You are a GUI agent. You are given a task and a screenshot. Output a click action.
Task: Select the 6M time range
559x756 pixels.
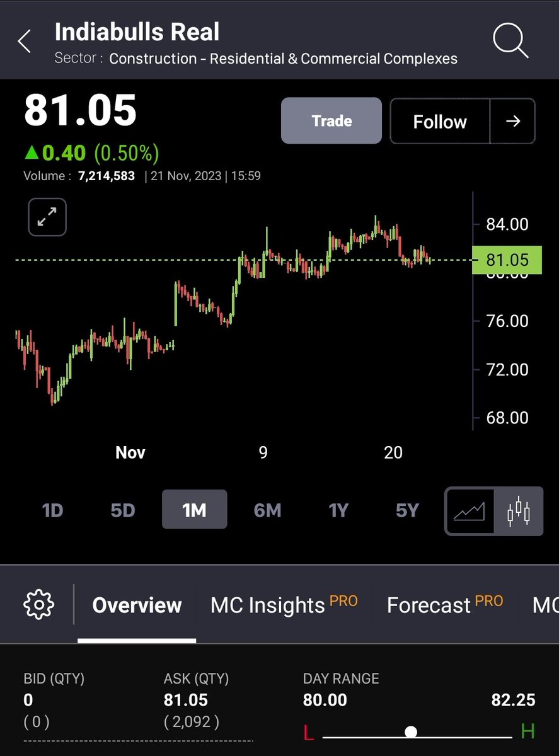(x=267, y=510)
